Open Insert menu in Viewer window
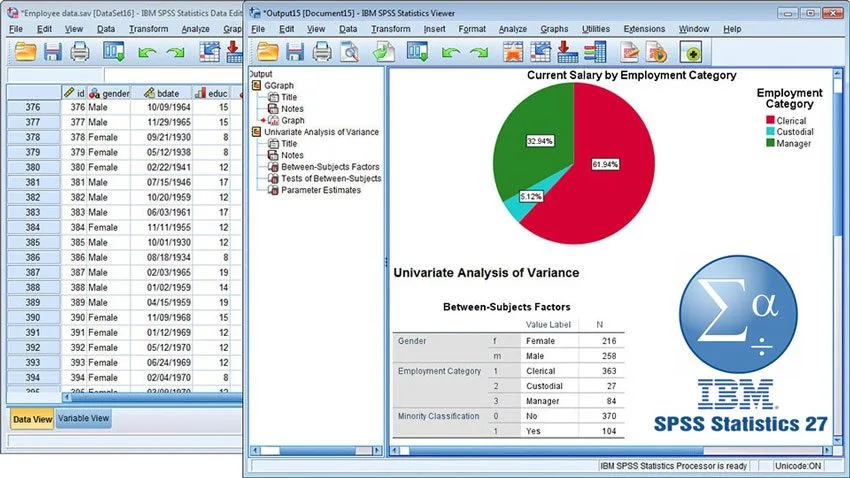 point(434,29)
